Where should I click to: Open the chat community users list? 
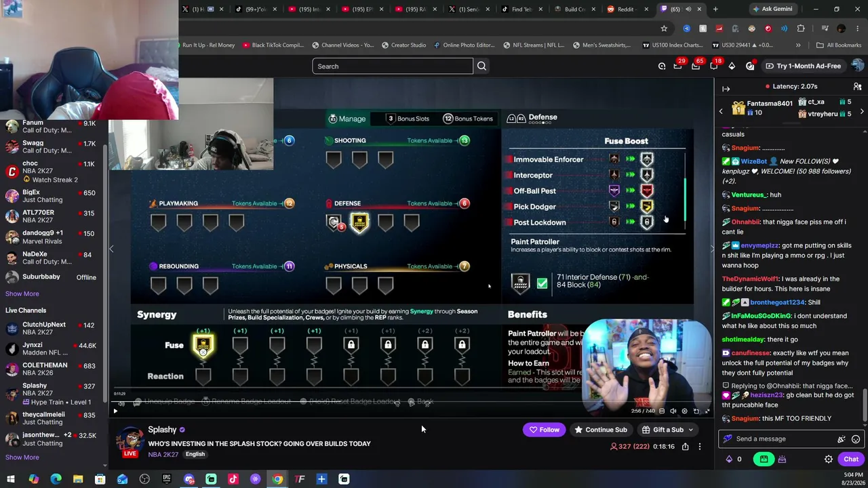pos(857,87)
